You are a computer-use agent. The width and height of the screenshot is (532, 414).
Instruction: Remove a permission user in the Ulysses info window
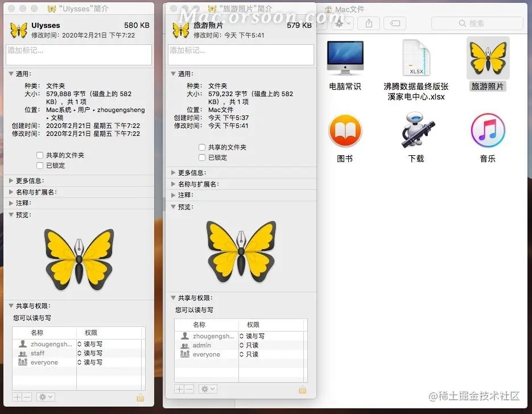pyautogui.click(x=27, y=397)
